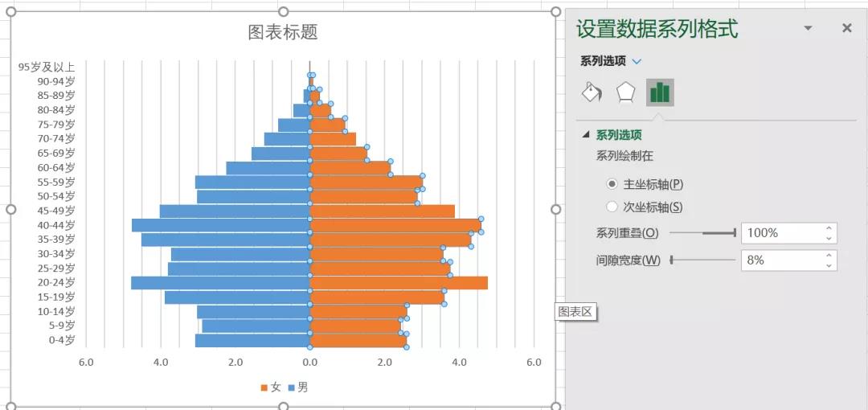Click the 60-64岁 axis label
The width and height of the screenshot is (868, 410).
point(56,167)
